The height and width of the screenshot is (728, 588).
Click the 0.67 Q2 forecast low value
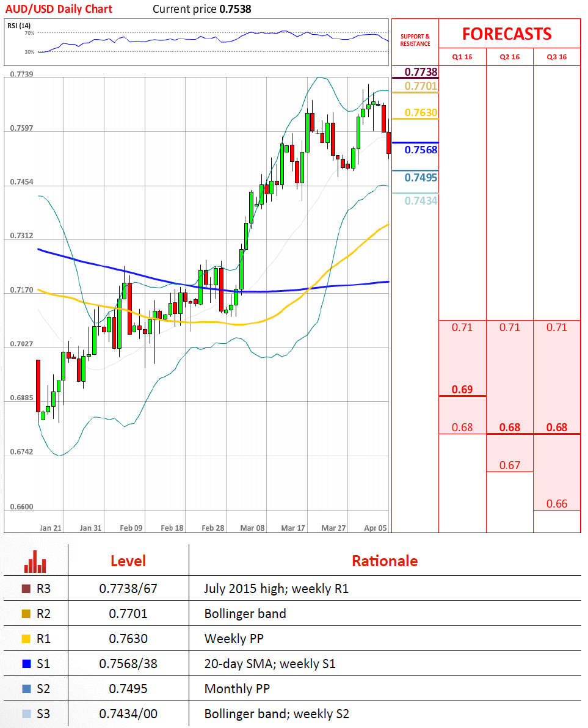click(x=510, y=465)
